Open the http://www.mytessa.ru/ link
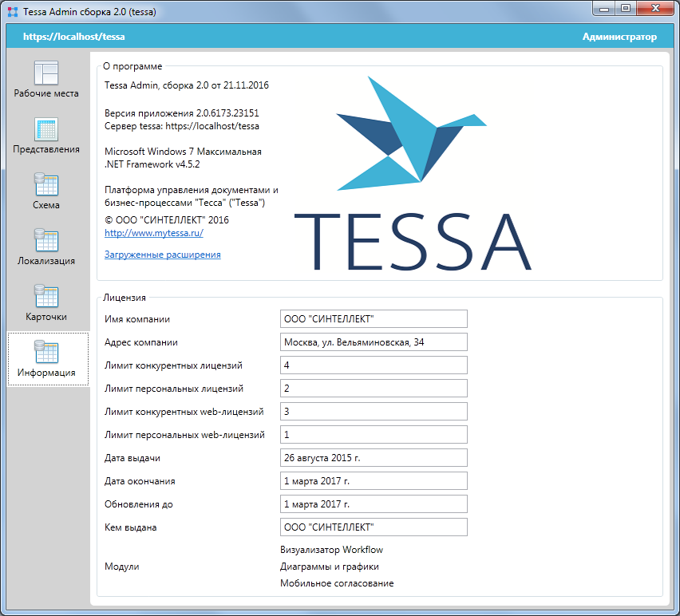The height and width of the screenshot is (616, 680). click(154, 233)
